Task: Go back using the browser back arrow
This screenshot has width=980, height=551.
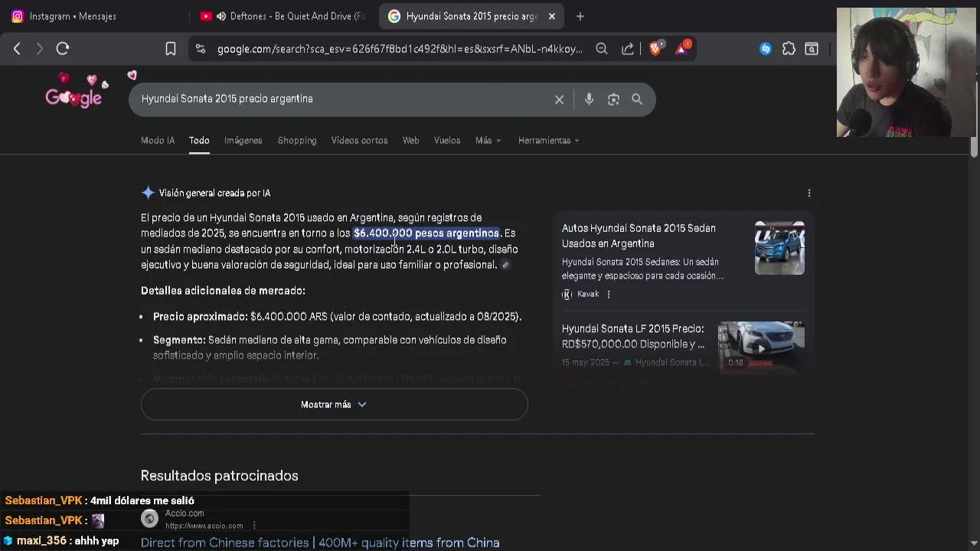Action: tap(17, 49)
